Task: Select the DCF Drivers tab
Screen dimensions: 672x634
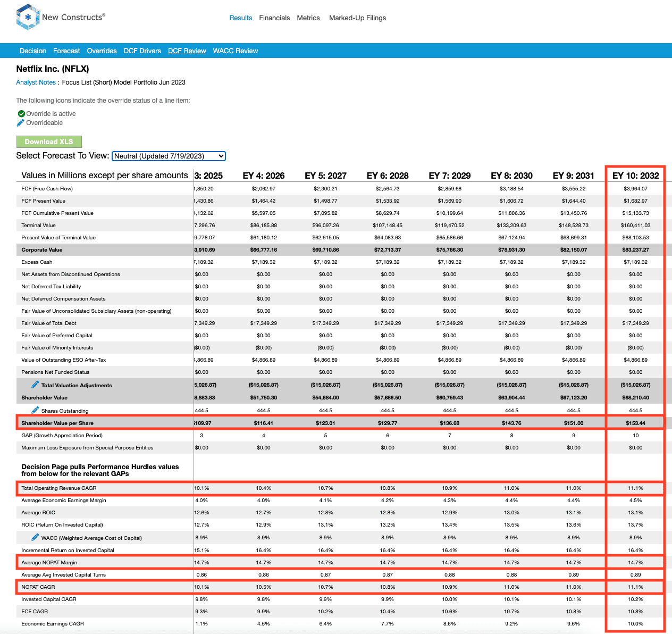Action: (x=142, y=51)
